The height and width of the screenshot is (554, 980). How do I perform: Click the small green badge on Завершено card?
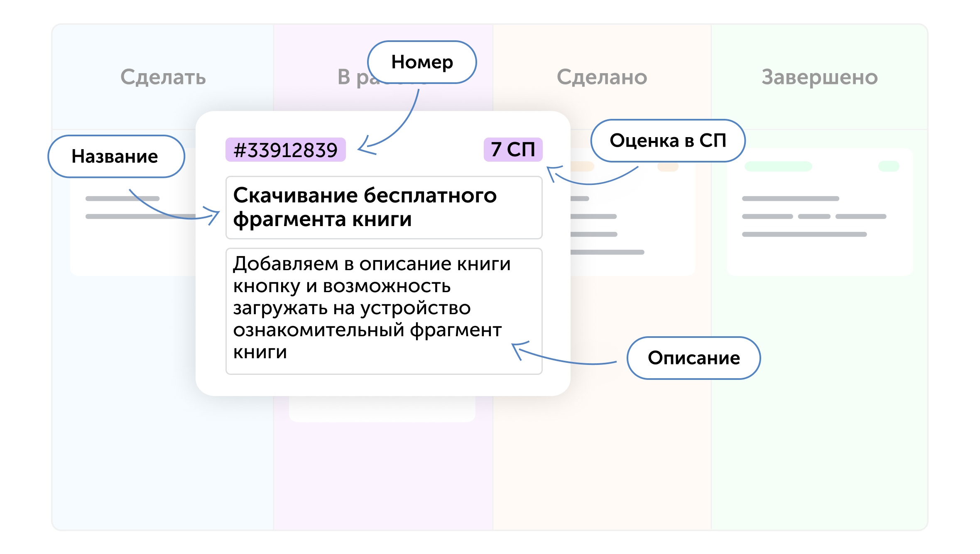(x=888, y=167)
